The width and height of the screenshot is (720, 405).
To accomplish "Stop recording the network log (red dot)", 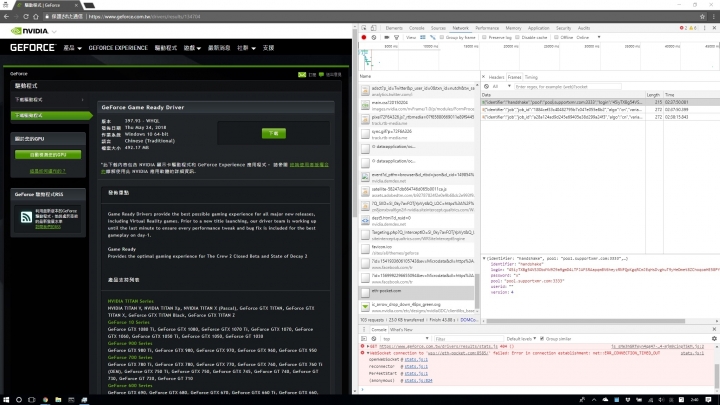I will [364, 37].
